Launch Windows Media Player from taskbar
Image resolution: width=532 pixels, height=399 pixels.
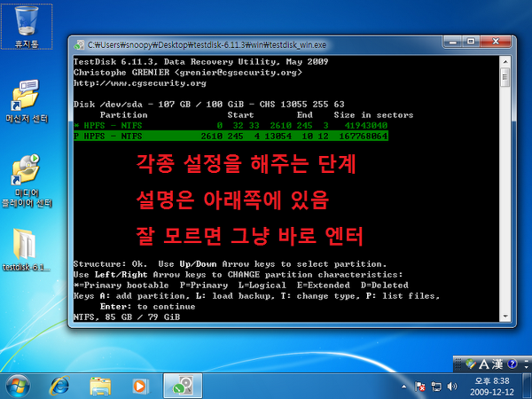click(x=140, y=387)
